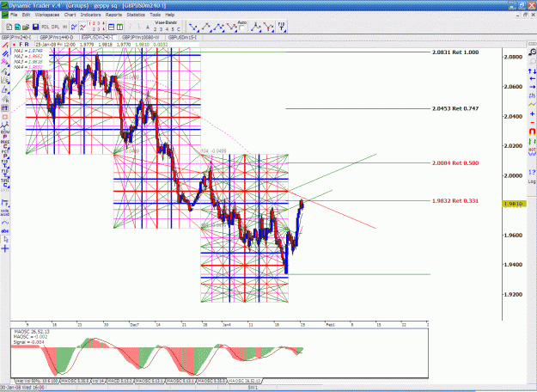Select Wave Bands letter C
This screenshot has height=392, width=537.
coord(179,29)
